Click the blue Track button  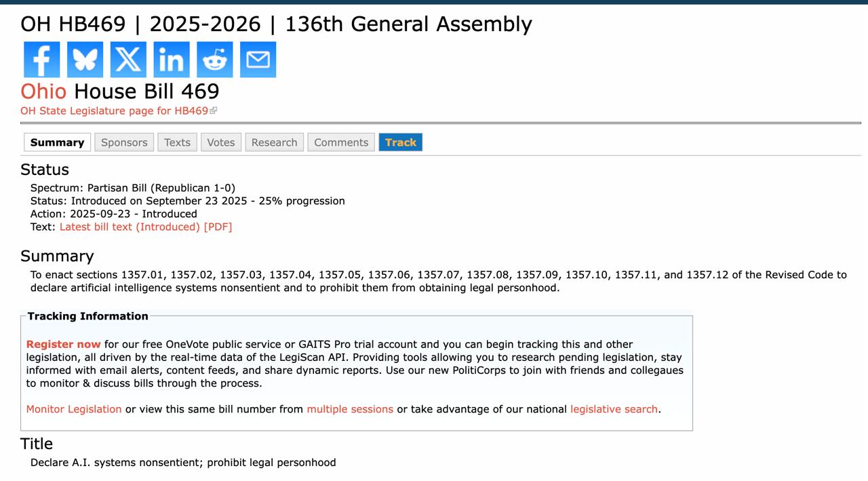click(x=400, y=142)
